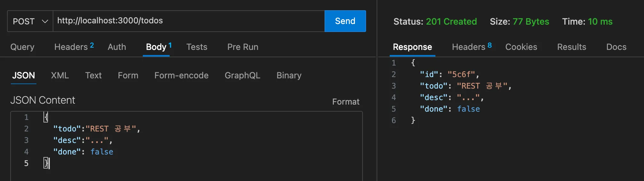Select the Binary body type
Image resolution: width=644 pixels, height=181 pixels.
coord(289,75)
